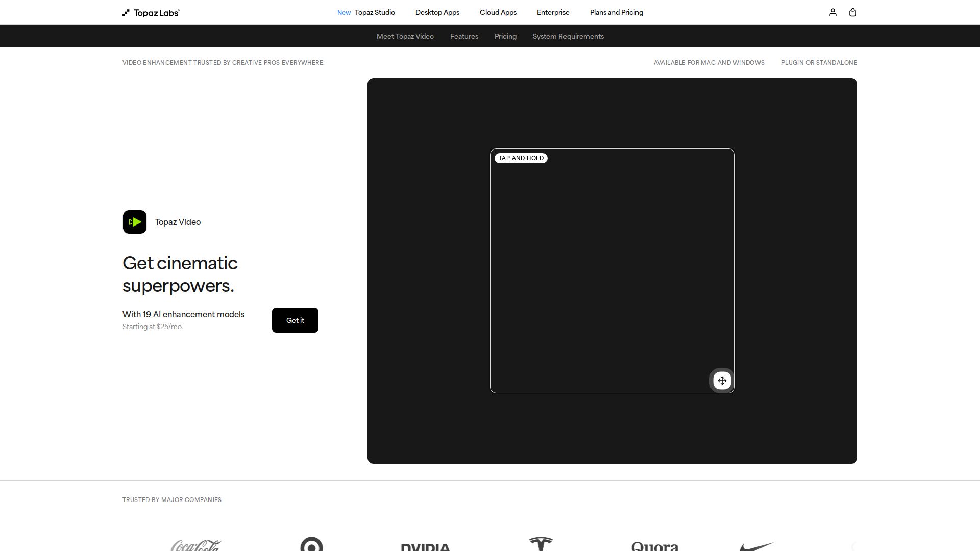Image resolution: width=980 pixels, height=551 pixels.
Task: Click the green Topaz Video app icon
Action: [135, 222]
